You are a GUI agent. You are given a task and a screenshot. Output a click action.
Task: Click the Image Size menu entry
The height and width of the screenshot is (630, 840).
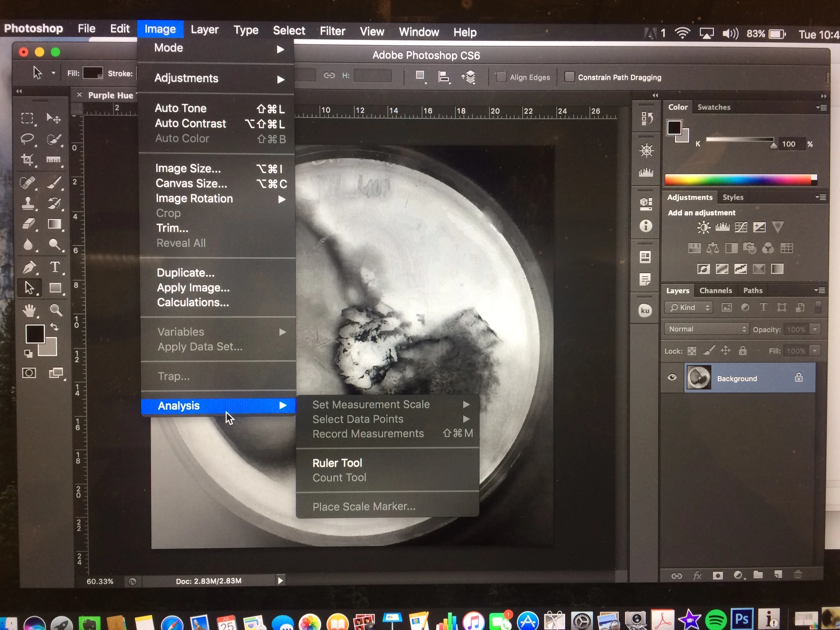pos(188,169)
